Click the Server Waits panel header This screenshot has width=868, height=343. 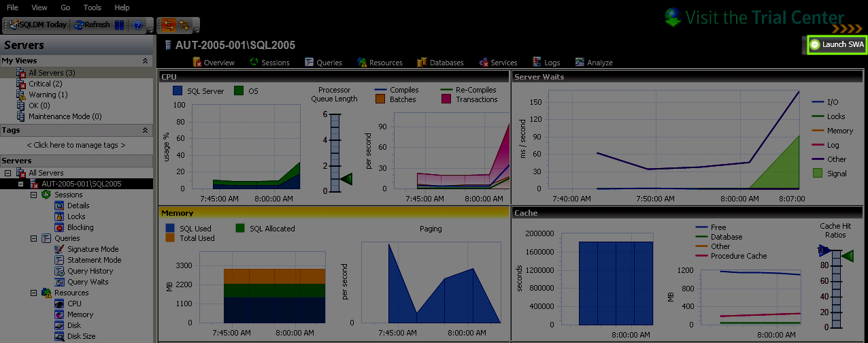[688, 77]
